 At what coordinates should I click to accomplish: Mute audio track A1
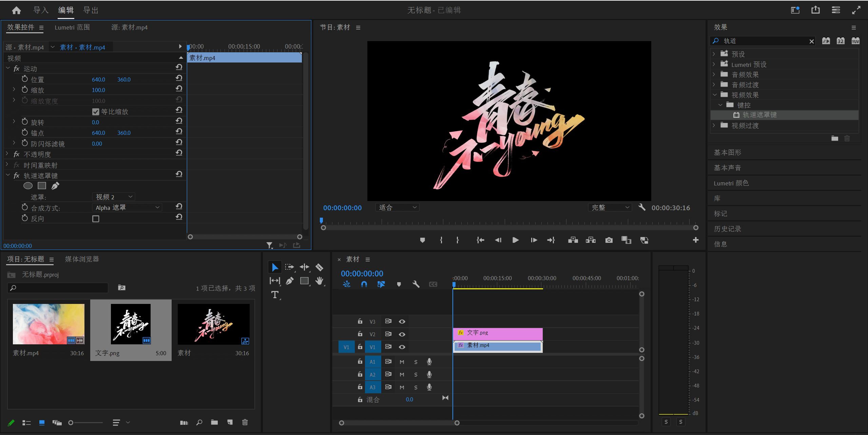(402, 362)
